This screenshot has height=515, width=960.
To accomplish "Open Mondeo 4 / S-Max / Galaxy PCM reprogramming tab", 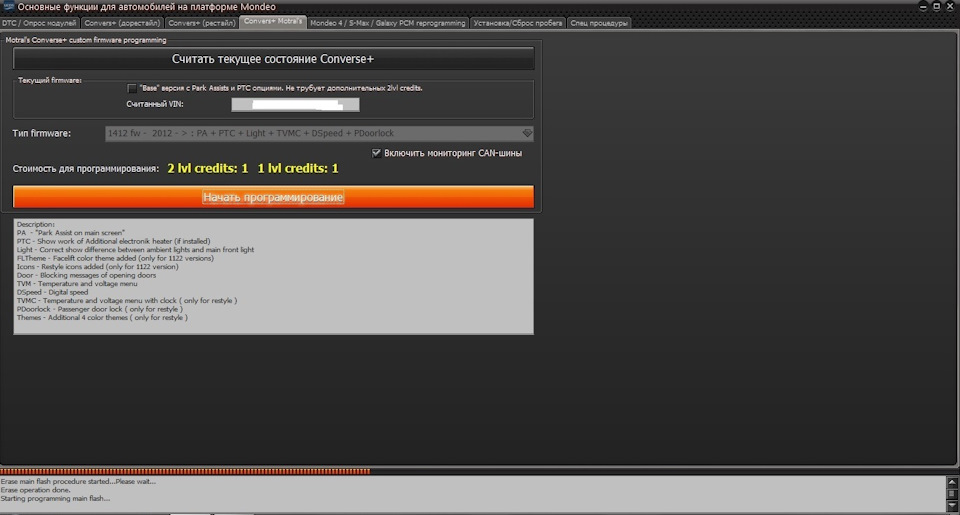I will pos(388,23).
